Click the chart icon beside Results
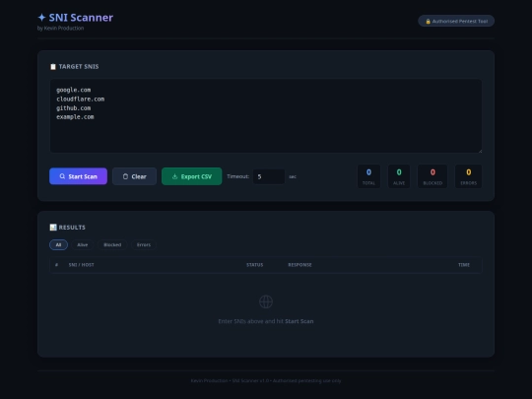 pyautogui.click(x=53, y=227)
